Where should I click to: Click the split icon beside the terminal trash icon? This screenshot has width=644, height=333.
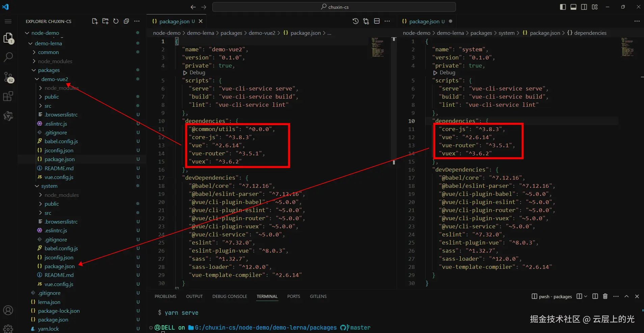pos(595,296)
